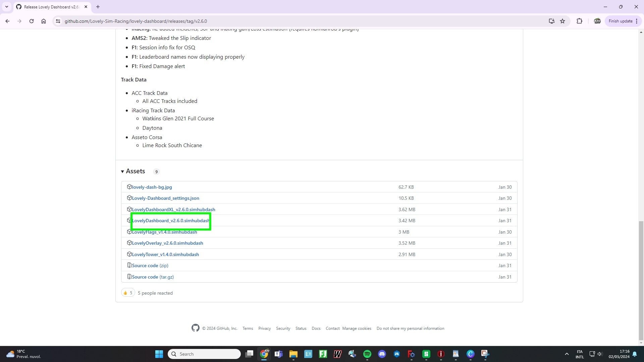Open the browser home page
The width and height of the screenshot is (644, 362).
point(44,21)
